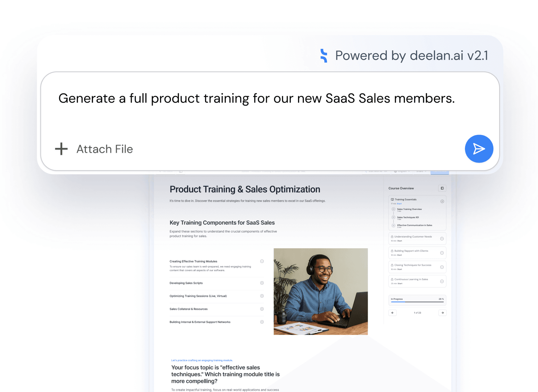Go to the previous page with the left arrow
The height and width of the screenshot is (392, 538).
tap(393, 313)
